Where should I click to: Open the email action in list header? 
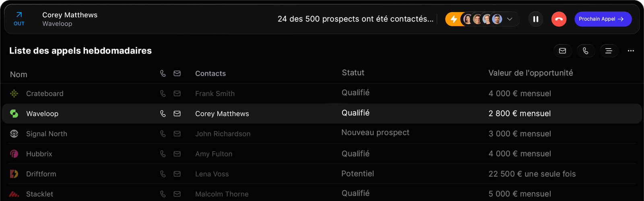pos(563,51)
